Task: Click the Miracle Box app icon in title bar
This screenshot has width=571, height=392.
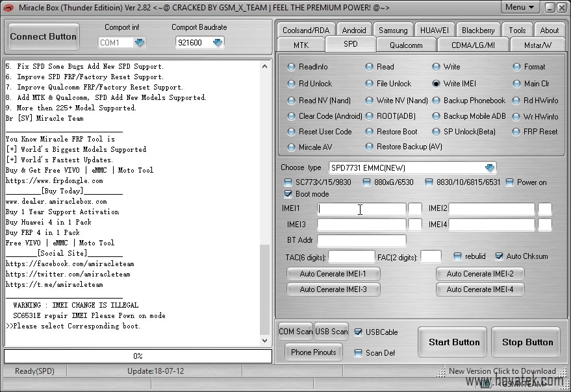Action: tap(8, 8)
